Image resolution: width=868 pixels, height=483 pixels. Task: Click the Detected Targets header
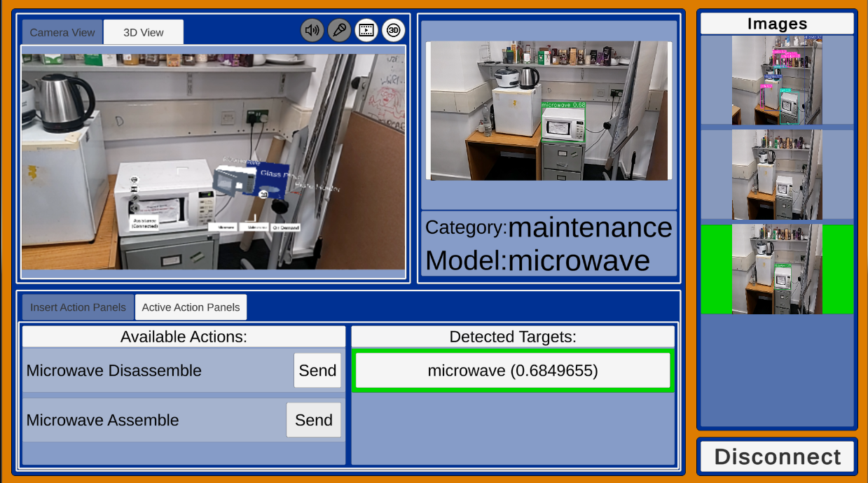pyautogui.click(x=513, y=337)
